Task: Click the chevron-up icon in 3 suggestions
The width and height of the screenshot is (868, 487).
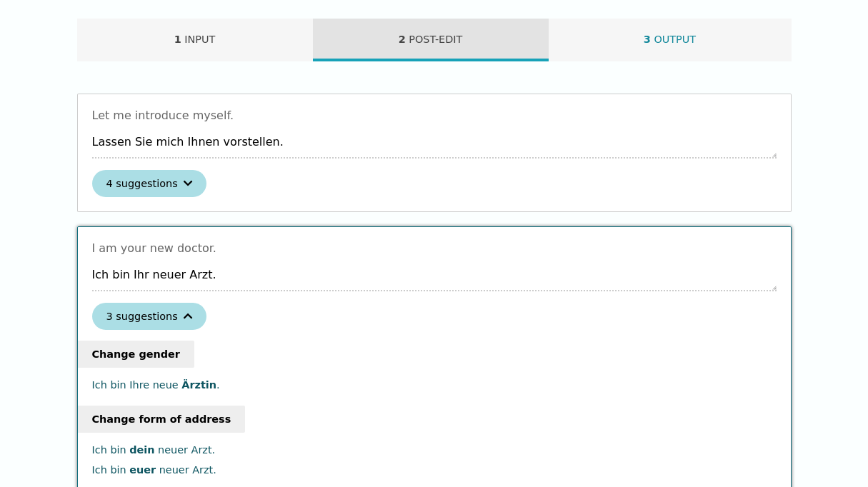Action: (188, 316)
